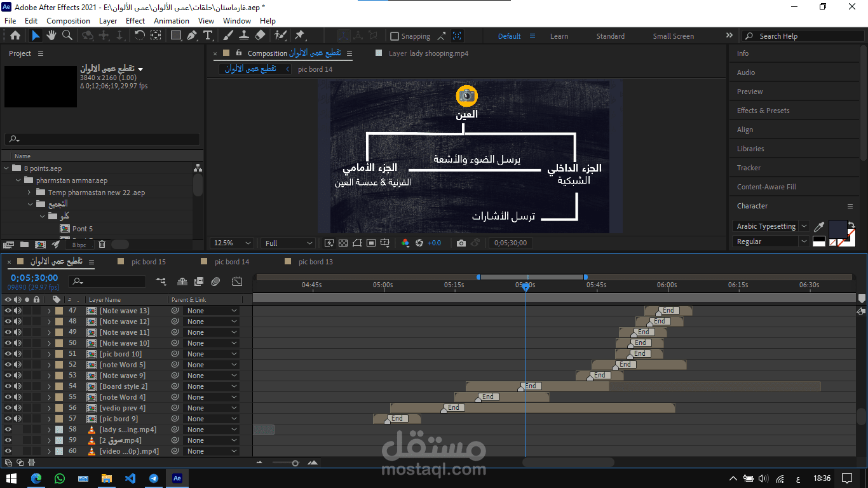The height and width of the screenshot is (488, 868).
Task: Select the Type text tool
Action: [x=207, y=36]
